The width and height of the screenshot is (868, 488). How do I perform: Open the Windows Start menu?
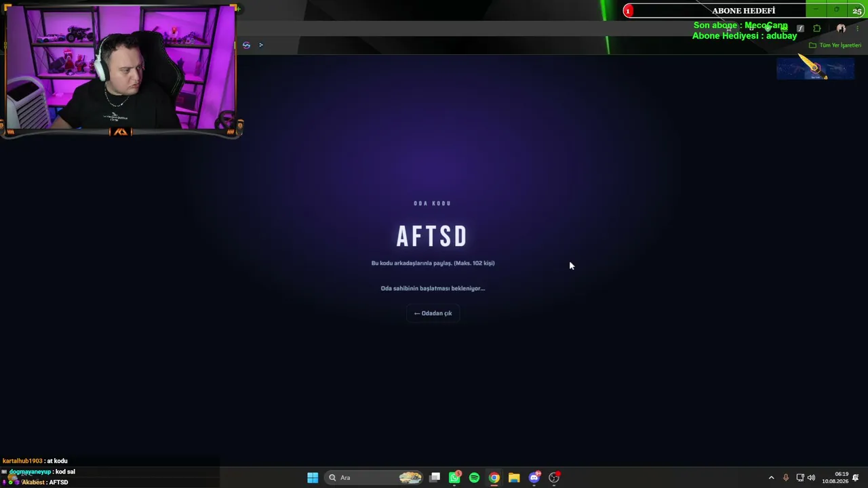tap(313, 478)
